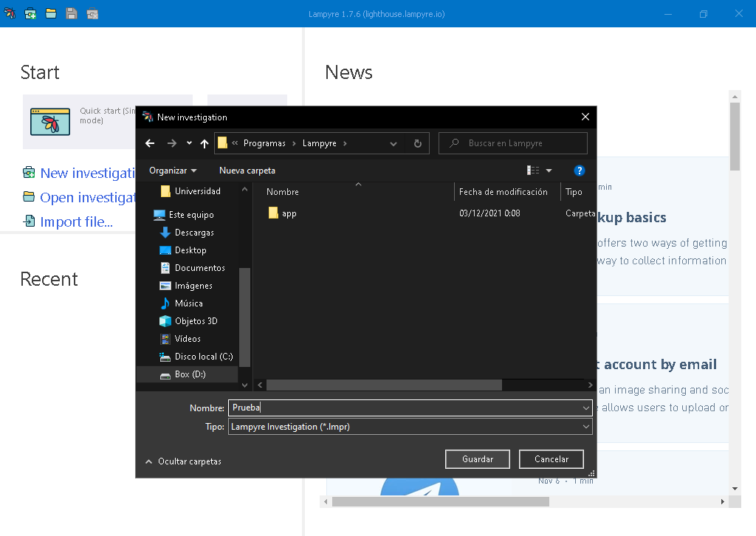
Task: Click the 03/12/2021 0:08 date cell
Action: 489,213
